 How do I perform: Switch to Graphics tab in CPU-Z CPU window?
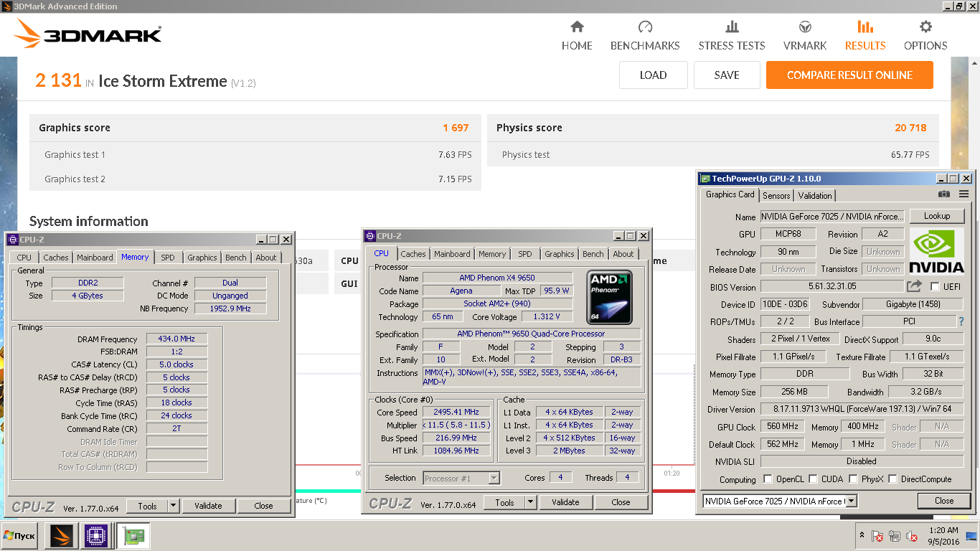(560, 254)
